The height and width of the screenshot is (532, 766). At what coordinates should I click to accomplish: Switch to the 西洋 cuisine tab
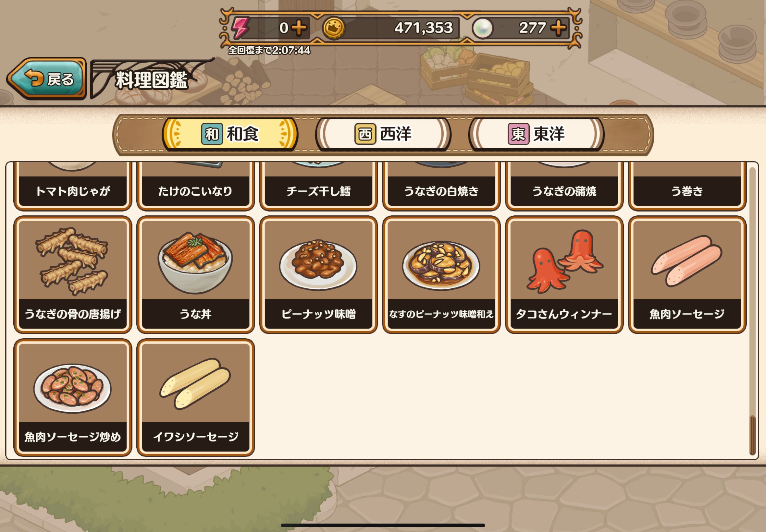point(383,134)
